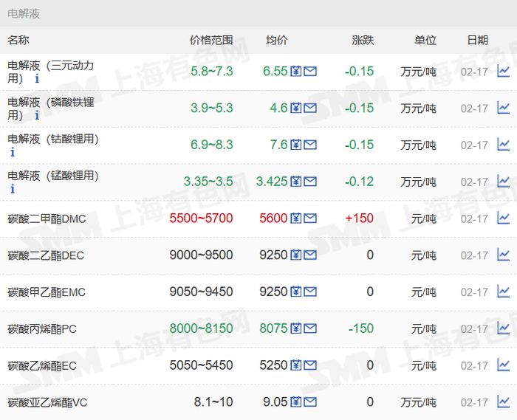Click the 电解液 section title
The image size is (517, 420).
pos(24,14)
